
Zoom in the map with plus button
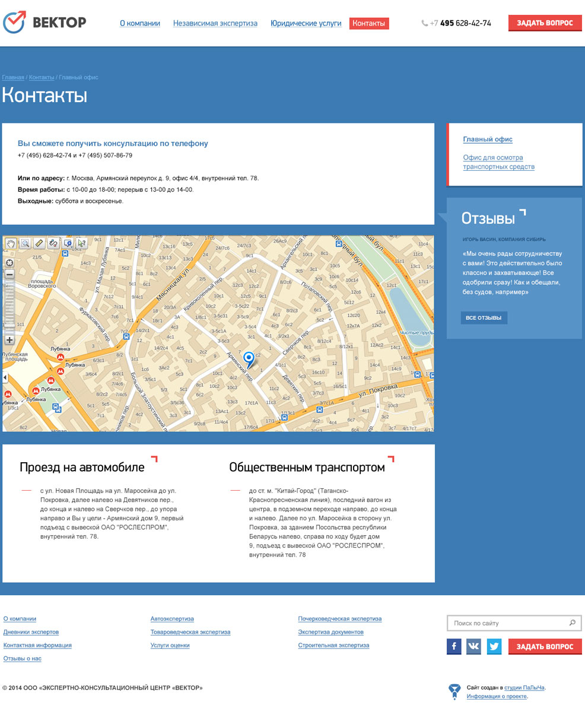click(9, 340)
